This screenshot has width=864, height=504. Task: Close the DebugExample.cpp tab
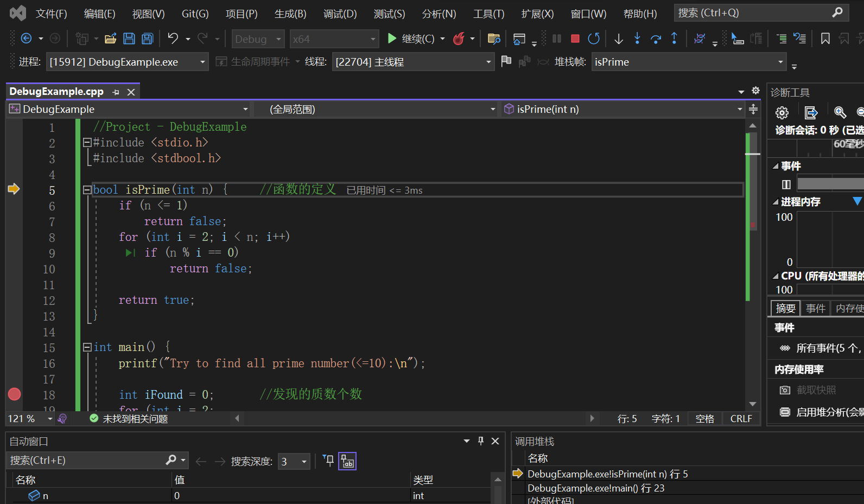click(131, 92)
